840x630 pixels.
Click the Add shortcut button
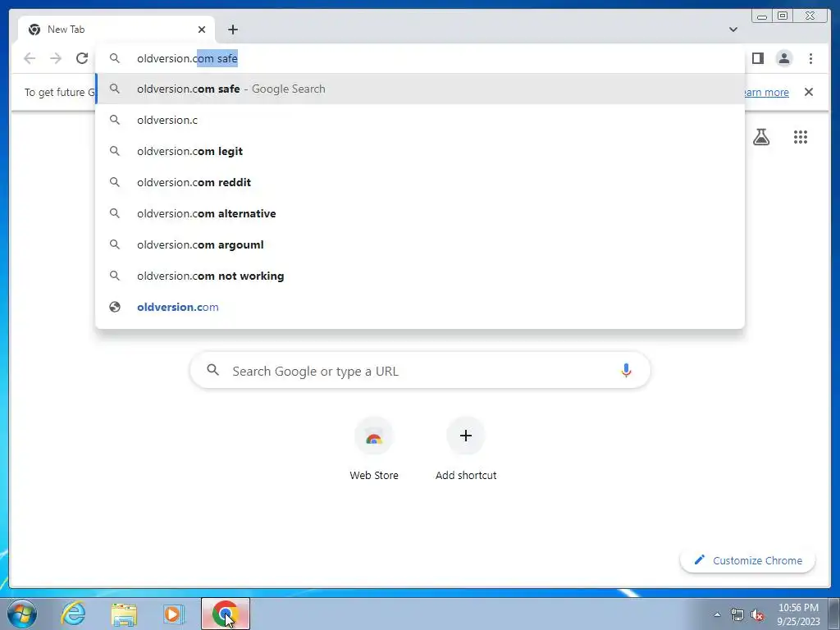coord(466,450)
